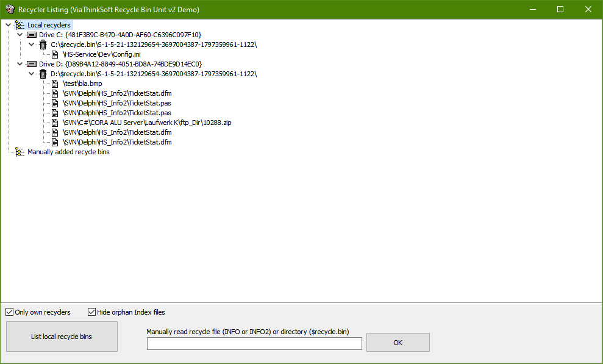
Task: Select the D:\$recycle.bin\S-1-5-21 path row
Action: click(x=154, y=74)
